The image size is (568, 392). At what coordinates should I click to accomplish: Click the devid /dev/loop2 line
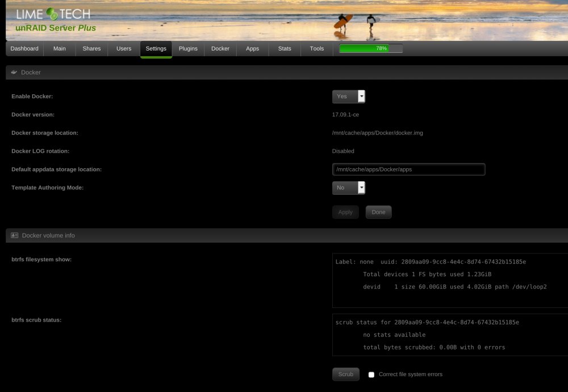454,286
